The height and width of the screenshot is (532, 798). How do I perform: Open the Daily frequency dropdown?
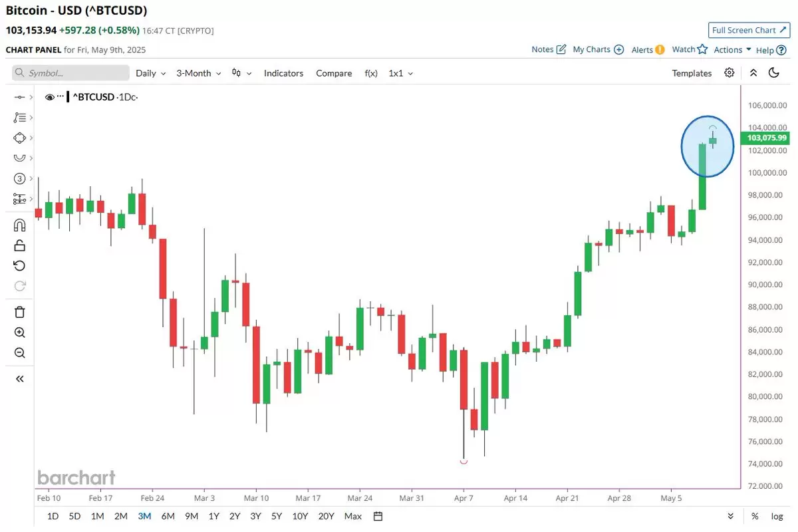point(151,73)
